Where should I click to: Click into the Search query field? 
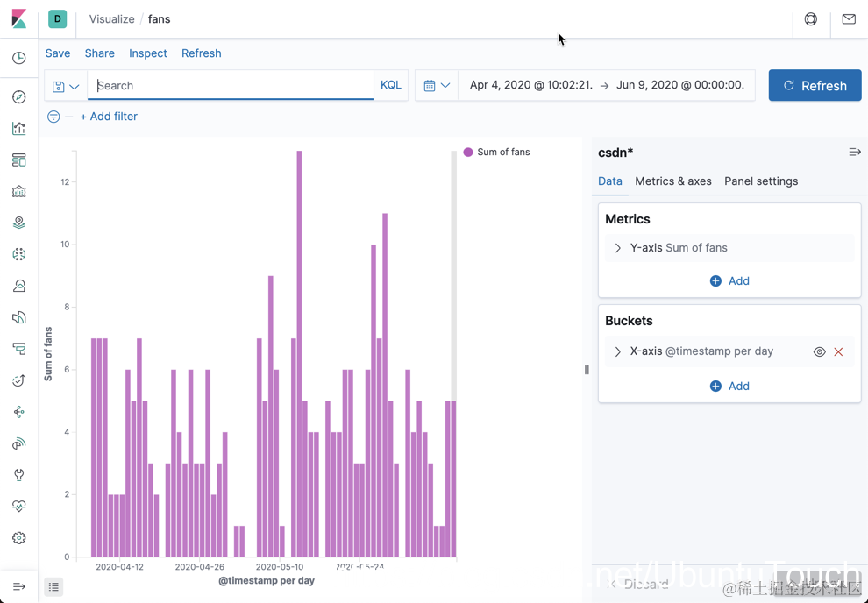[x=231, y=86]
